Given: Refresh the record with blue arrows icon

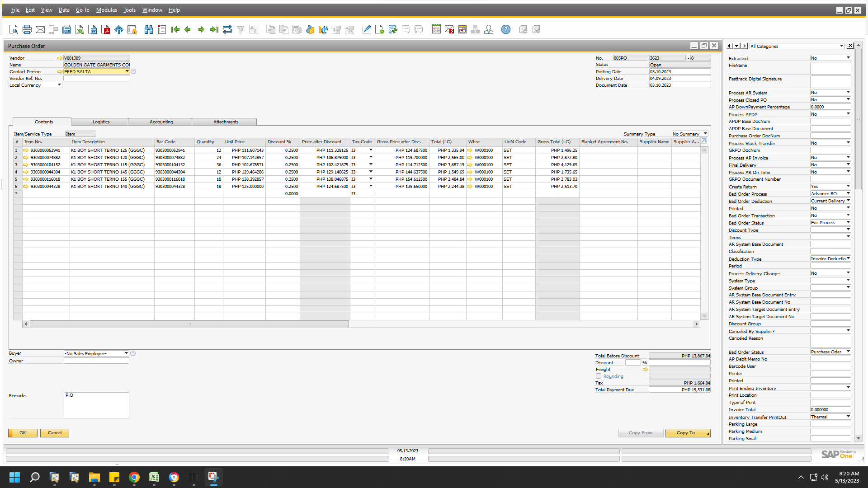Looking at the screenshot, I should pos(227,29).
